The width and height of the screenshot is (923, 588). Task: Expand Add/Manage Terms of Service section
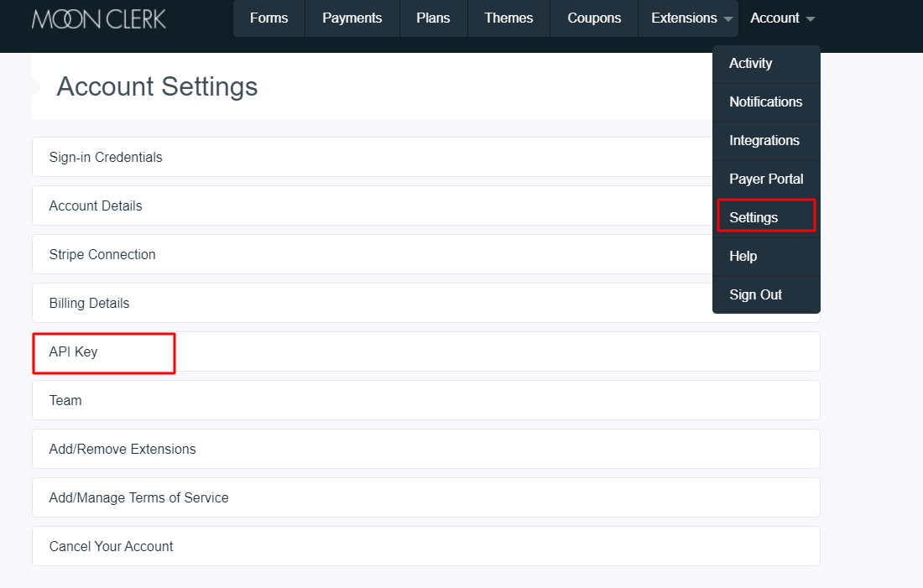[426, 498]
